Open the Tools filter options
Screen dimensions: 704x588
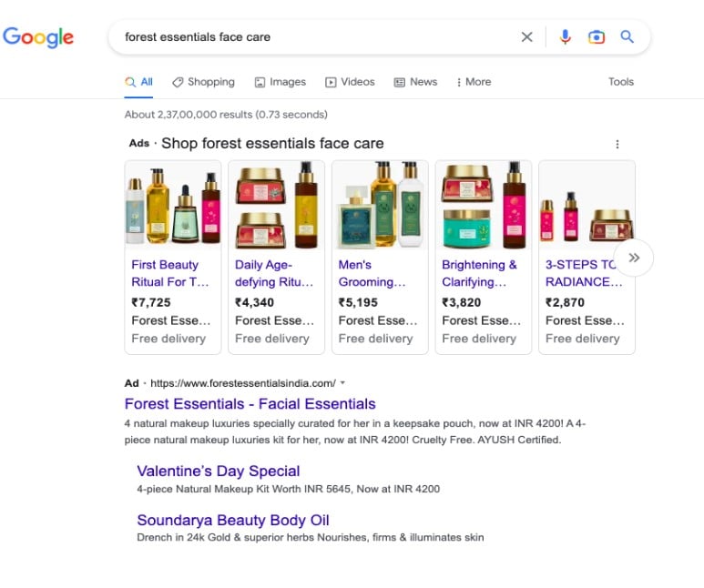(x=621, y=82)
